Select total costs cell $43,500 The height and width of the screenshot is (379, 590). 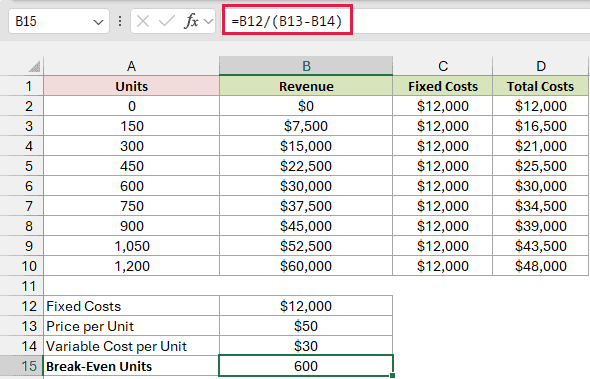tap(540, 246)
